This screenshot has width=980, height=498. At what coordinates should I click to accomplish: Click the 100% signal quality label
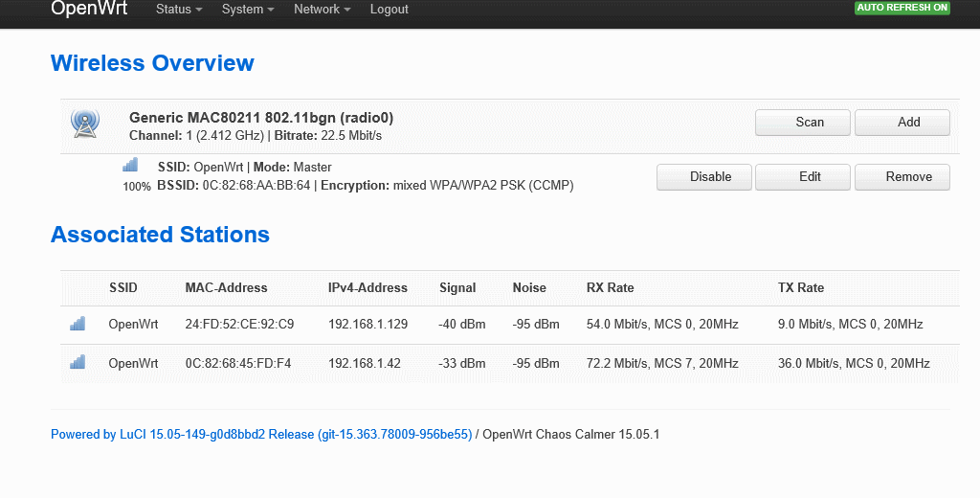tap(137, 187)
